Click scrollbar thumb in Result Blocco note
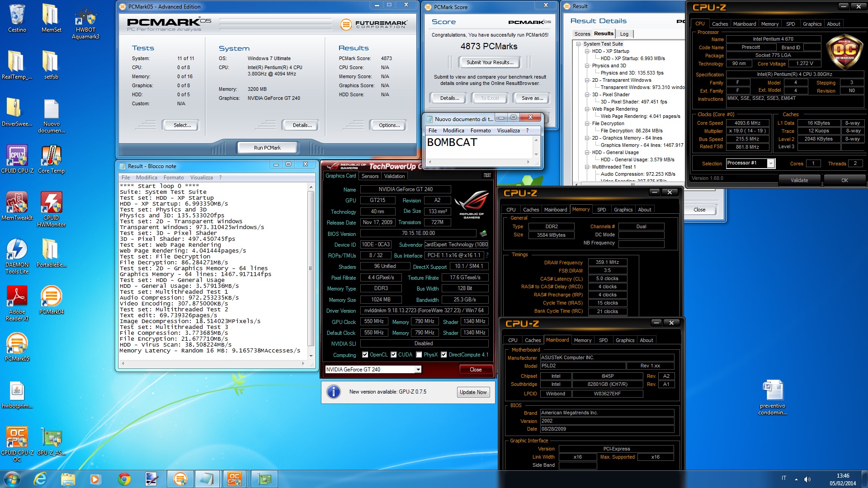This screenshot has width=868, height=488. coord(311,268)
